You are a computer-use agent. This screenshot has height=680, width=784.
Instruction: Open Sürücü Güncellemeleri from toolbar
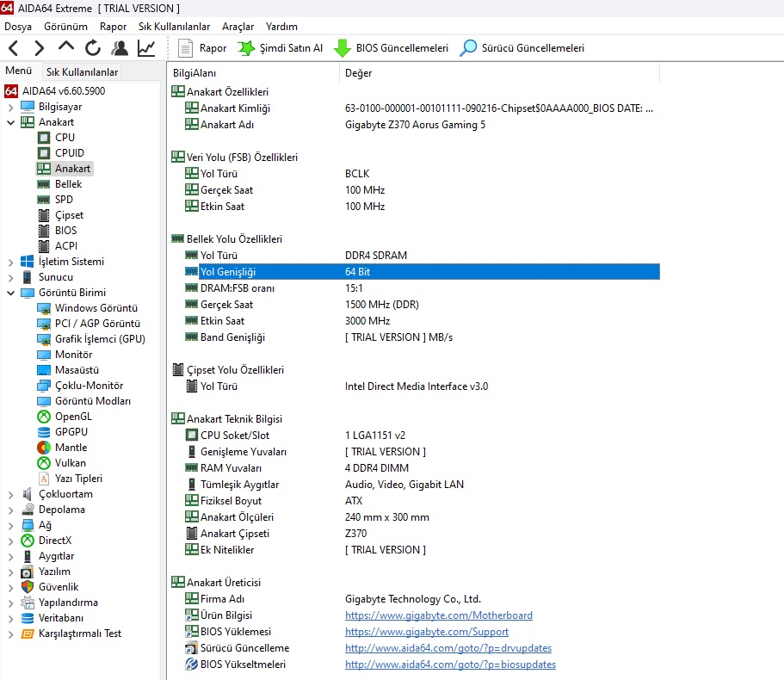coord(522,48)
